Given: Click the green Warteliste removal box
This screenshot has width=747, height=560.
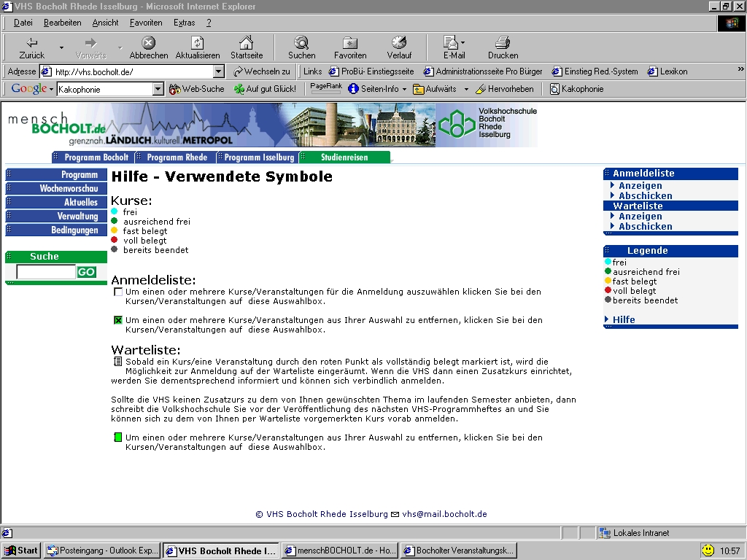Looking at the screenshot, I should coord(117,437).
